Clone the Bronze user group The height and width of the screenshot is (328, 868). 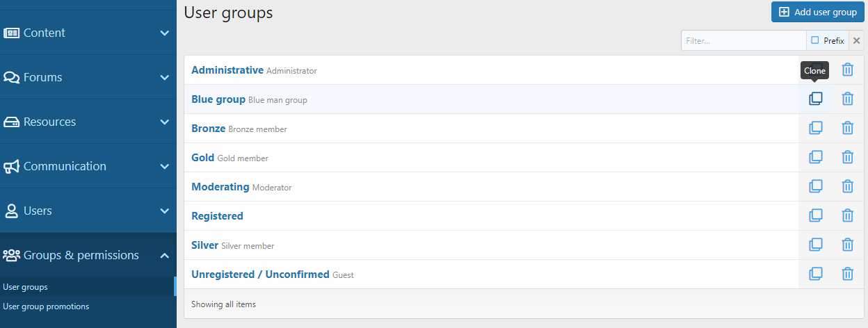[815, 128]
